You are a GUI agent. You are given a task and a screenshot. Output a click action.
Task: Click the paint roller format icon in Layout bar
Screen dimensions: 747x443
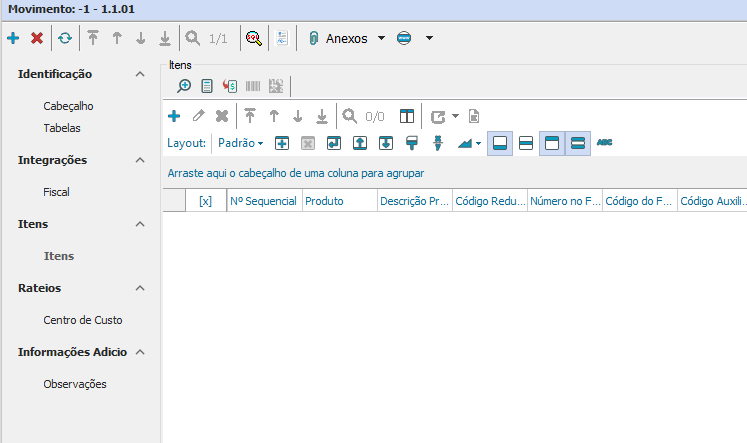point(411,143)
